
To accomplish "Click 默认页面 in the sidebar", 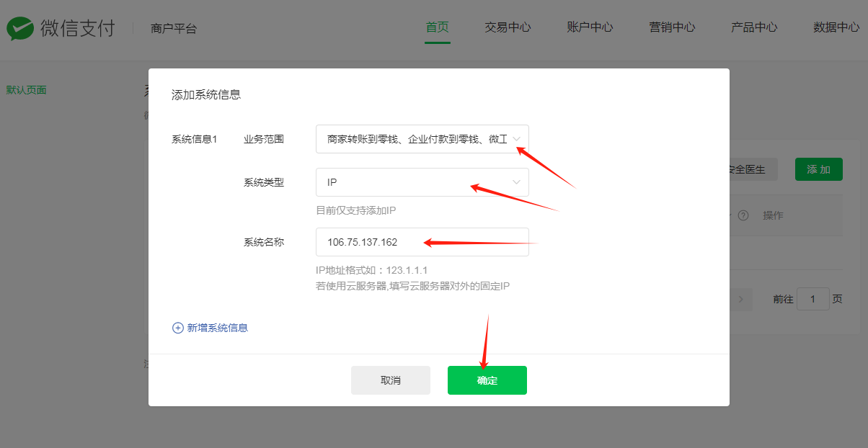I will pyautogui.click(x=27, y=90).
